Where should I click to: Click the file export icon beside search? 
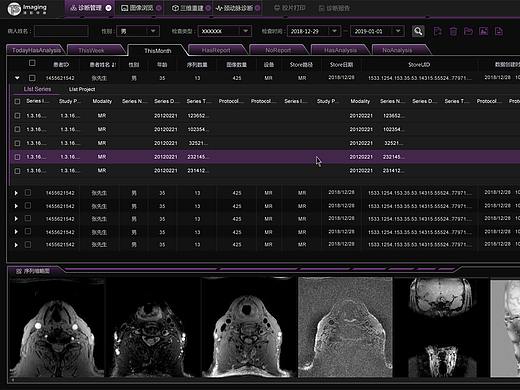(x=438, y=31)
